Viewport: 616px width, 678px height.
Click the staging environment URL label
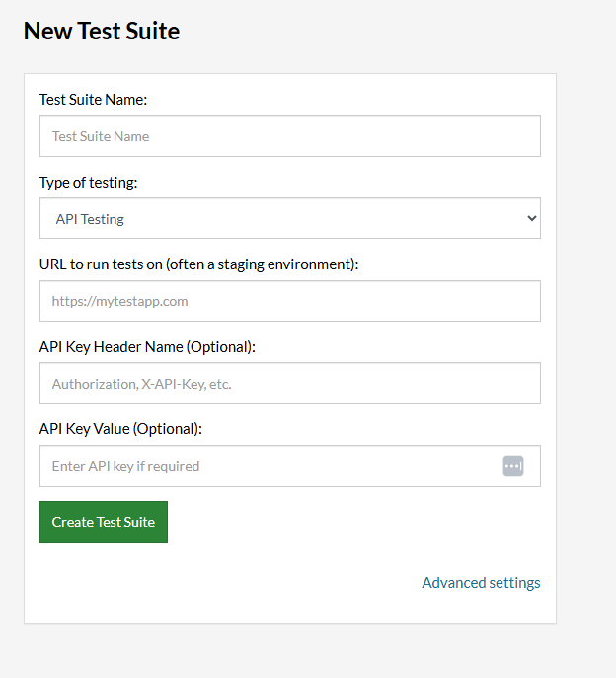198,264
